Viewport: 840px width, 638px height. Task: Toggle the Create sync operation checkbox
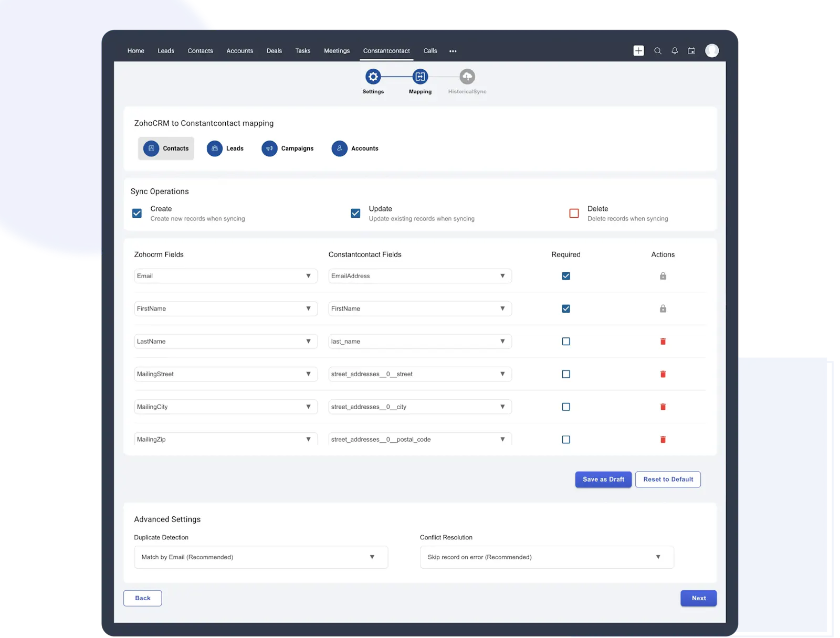click(137, 214)
